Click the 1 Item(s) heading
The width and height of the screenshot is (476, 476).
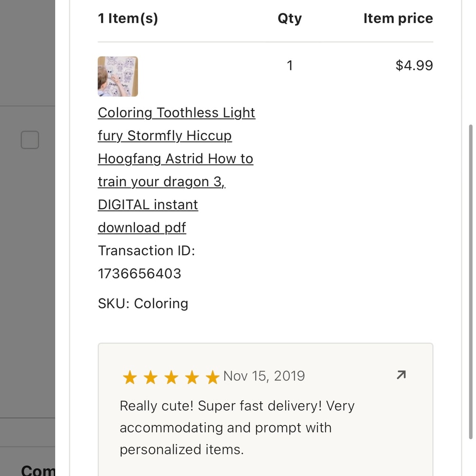[128, 19]
